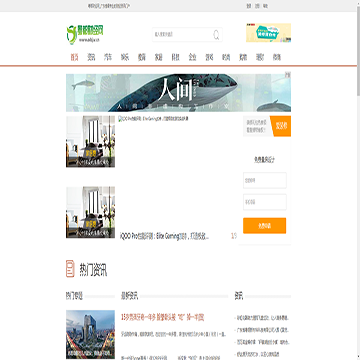Open the bedroom thumbnail beside the broken image text
The height and width of the screenshot is (360, 360).
pyautogui.click(x=90, y=141)
